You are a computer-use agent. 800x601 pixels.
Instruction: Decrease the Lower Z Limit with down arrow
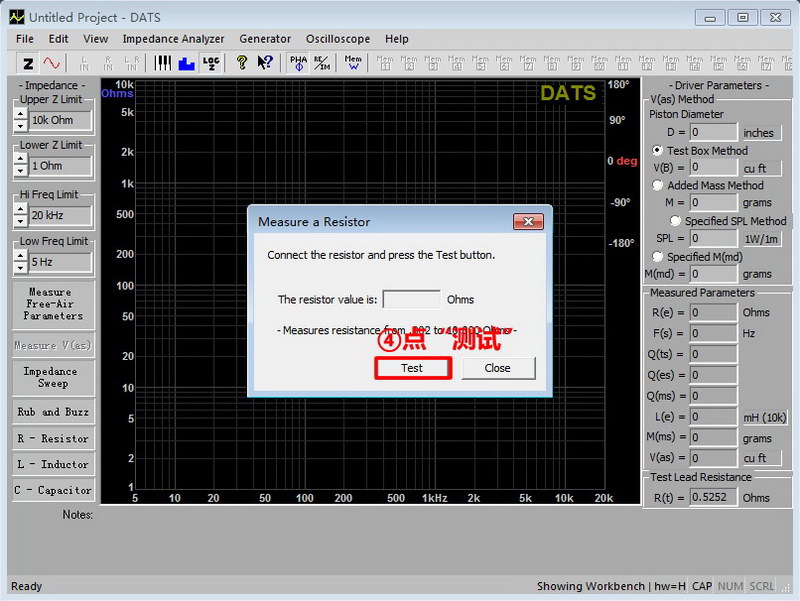pos(20,172)
